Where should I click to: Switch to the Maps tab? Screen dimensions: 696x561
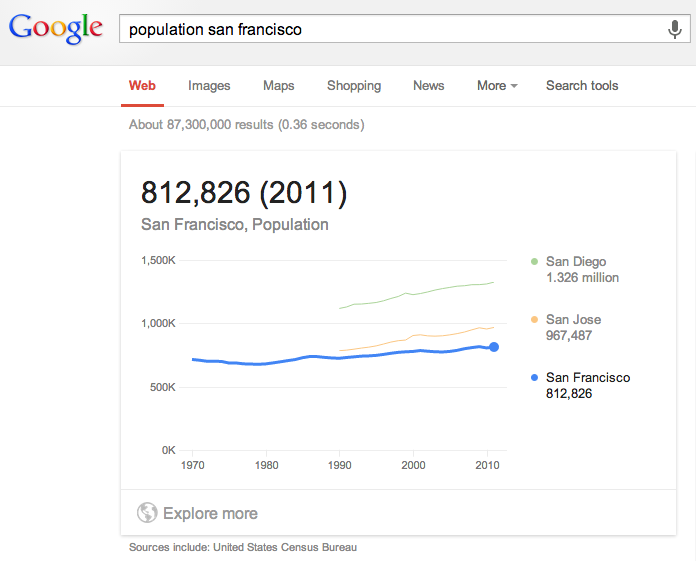278,86
